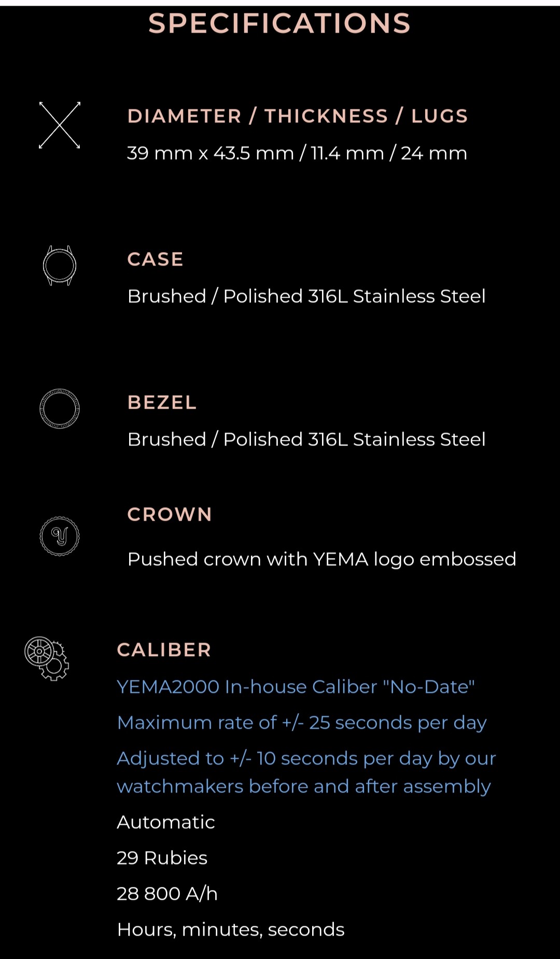Click the caliber gears icon
The width and height of the screenshot is (560, 959).
click(x=47, y=658)
